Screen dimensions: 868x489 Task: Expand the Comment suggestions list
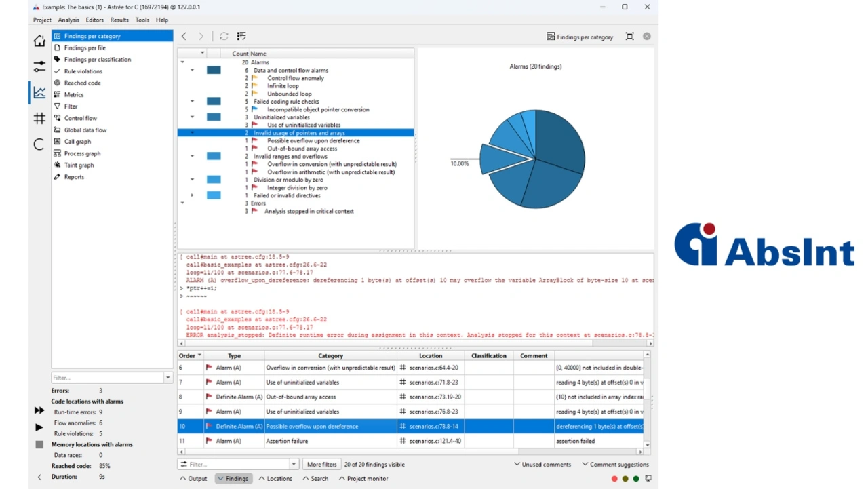click(615, 465)
